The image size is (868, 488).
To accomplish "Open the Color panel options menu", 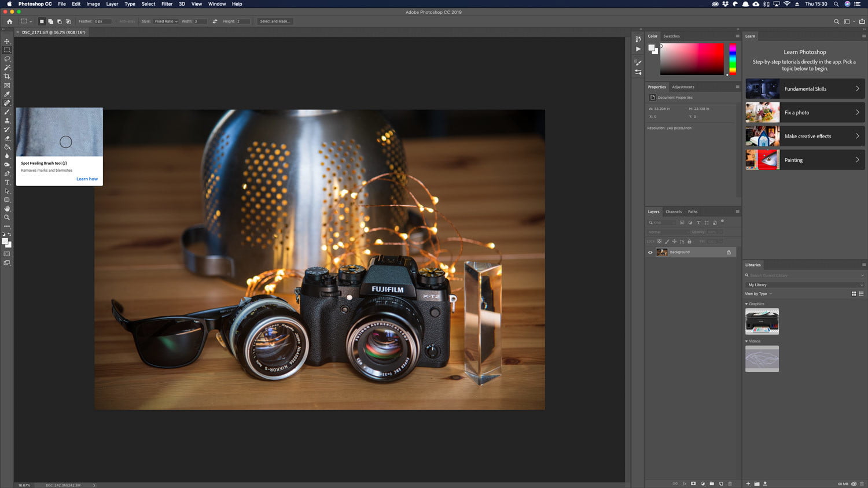I will [x=737, y=36].
